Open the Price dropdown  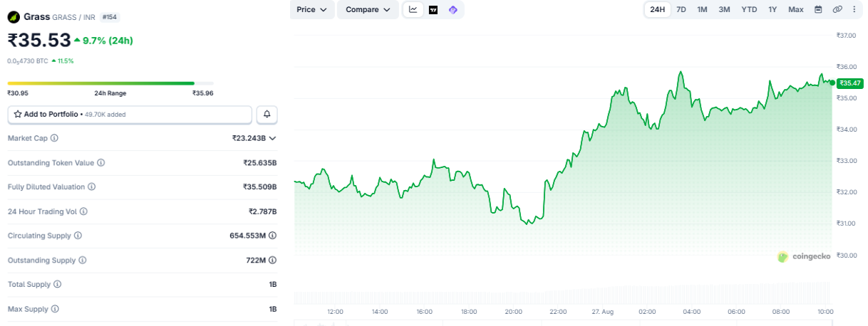click(x=312, y=9)
